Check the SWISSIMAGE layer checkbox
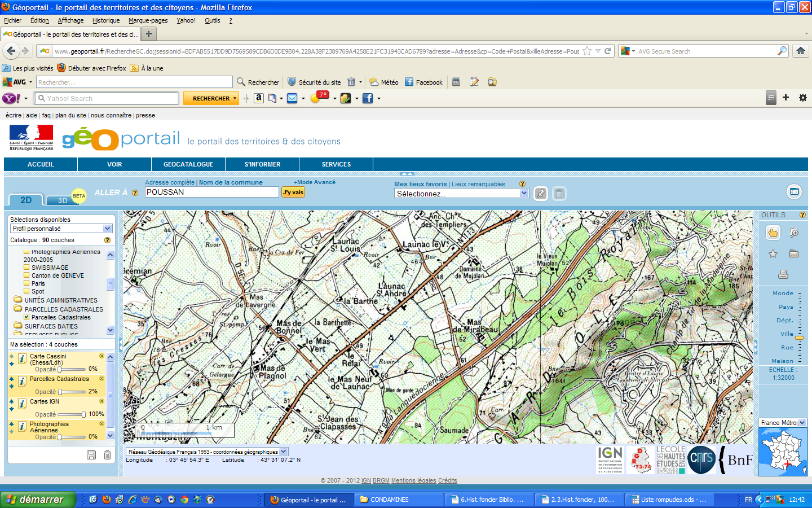Screen dimensions: 812x508 (x=27, y=268)
